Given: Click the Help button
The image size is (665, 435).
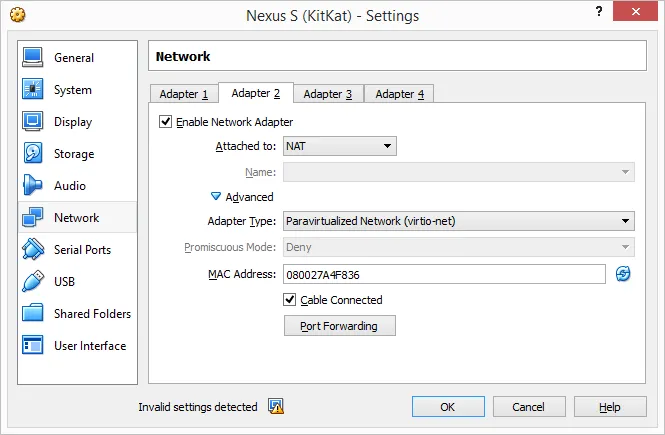Looking at the screenshot, I should coord(610,407).
